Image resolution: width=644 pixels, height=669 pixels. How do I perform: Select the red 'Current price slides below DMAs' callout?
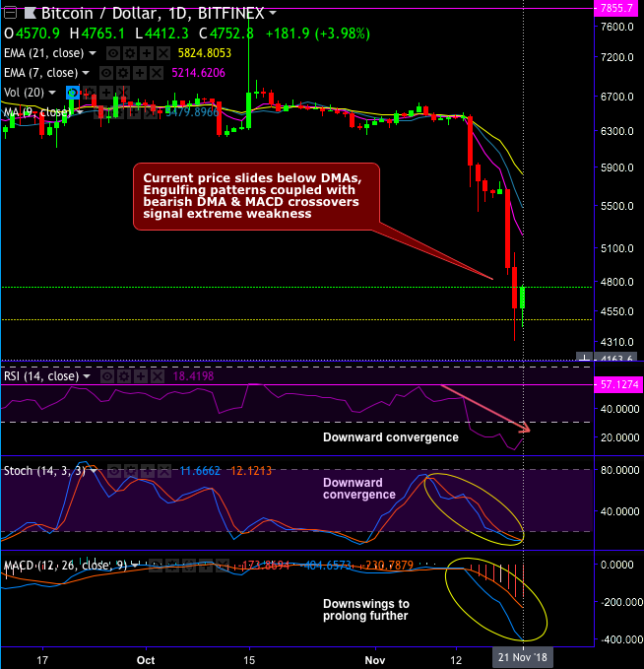[x=256, y=196]
